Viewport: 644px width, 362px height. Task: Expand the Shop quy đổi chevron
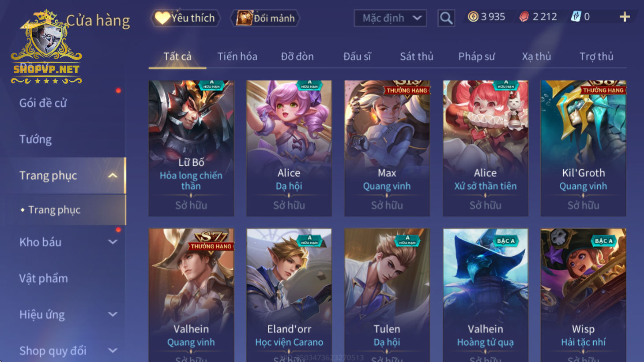tap(113, 351)
